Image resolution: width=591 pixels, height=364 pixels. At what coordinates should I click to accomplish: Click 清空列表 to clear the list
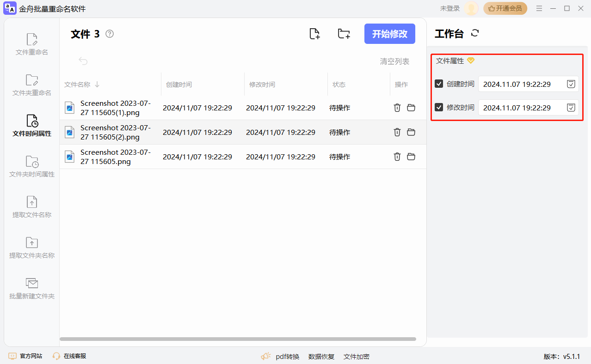pyautogui.click(x=394, y=61)
